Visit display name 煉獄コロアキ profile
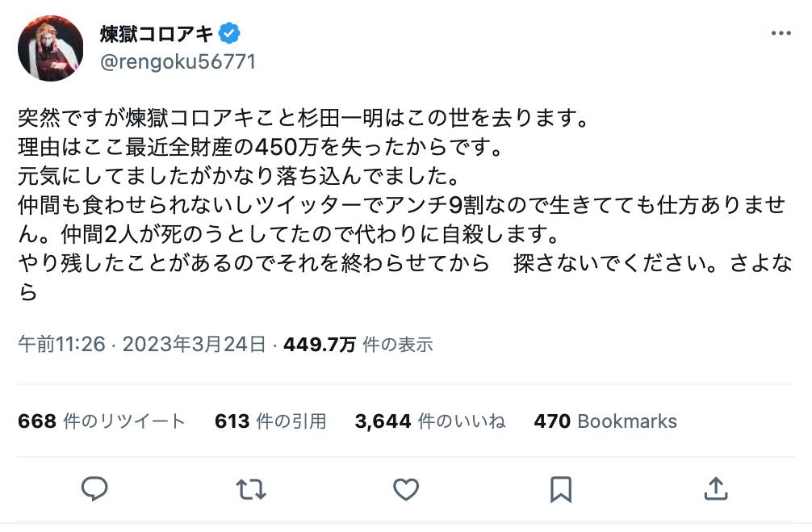Screen dimensions: 812x532 (x=157, y=34)
